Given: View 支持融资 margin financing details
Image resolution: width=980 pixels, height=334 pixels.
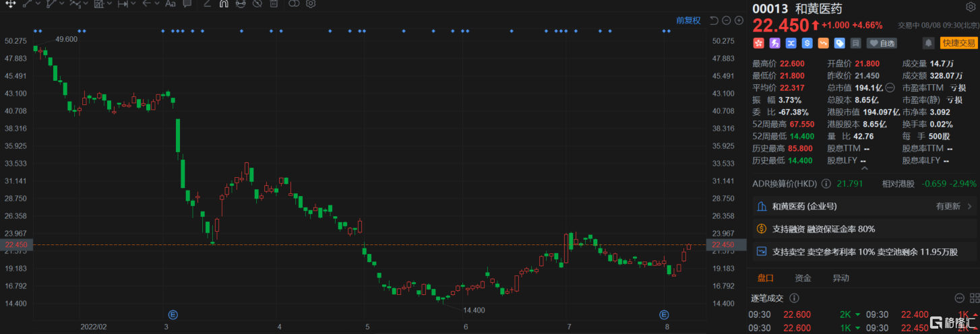Looking at the screenshot, I should (864, 229).
